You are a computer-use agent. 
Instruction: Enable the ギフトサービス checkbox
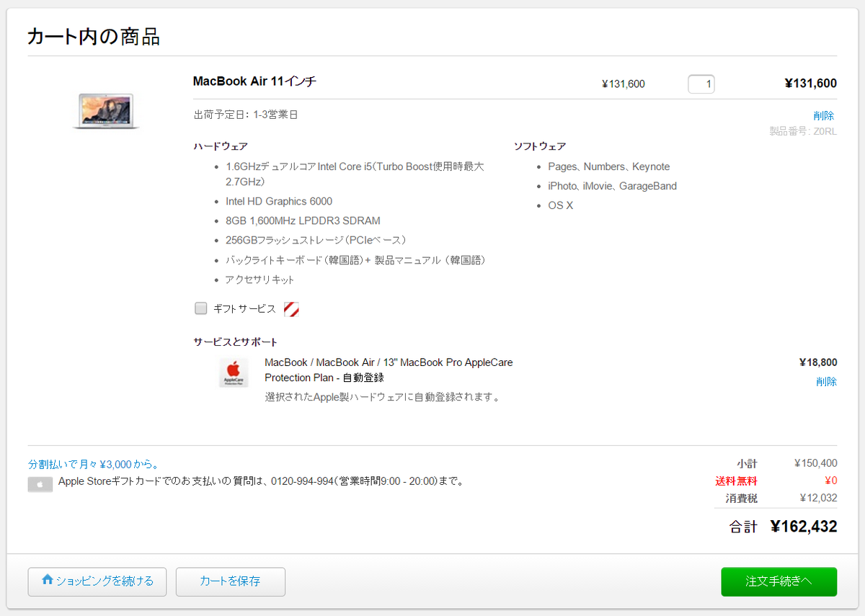click(x=201, y=308)
